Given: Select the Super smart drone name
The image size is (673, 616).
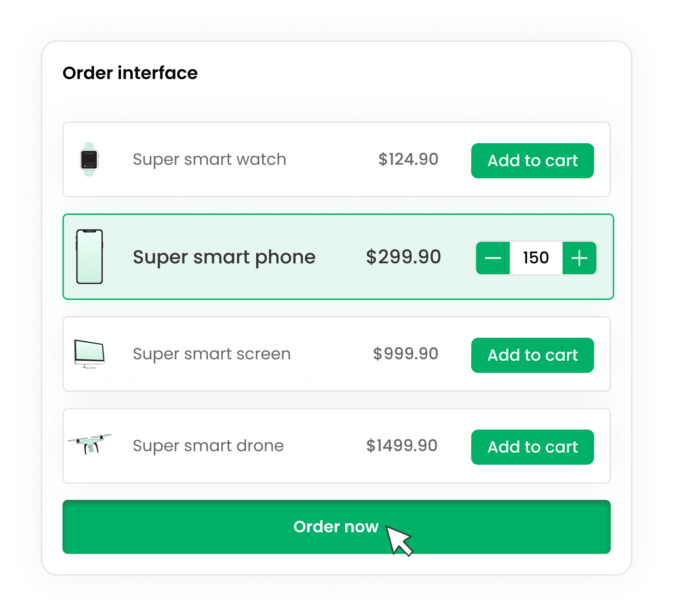Looking at the screenshot, I should 208,446.
